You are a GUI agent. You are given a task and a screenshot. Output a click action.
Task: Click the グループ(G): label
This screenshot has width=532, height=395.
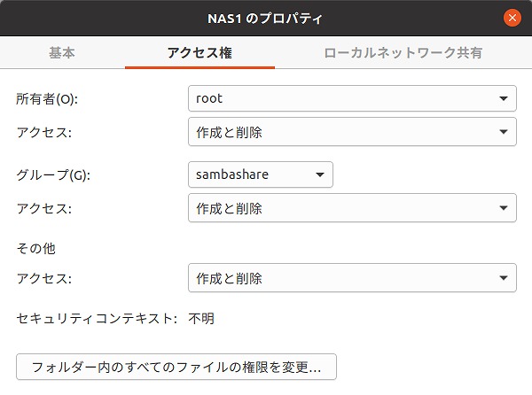[x=53, y=174]
